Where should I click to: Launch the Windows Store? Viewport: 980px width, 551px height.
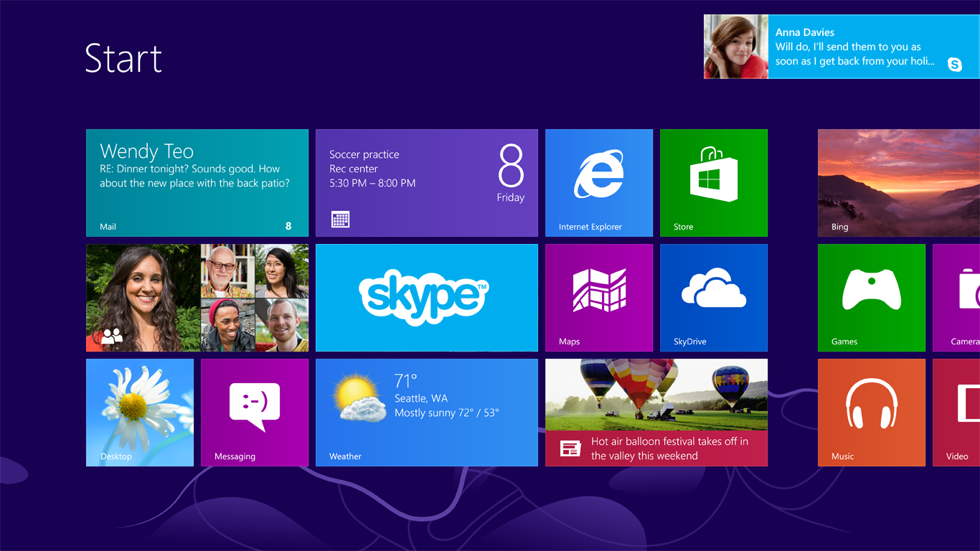tap(713, 182)
